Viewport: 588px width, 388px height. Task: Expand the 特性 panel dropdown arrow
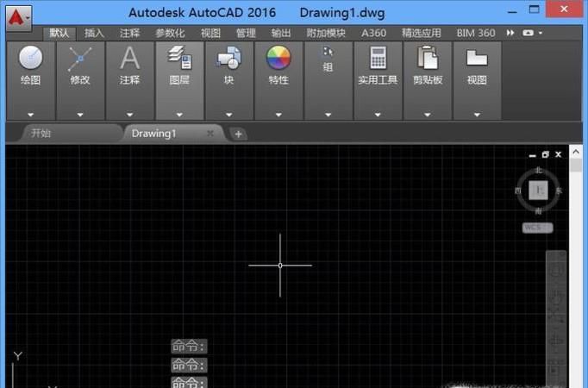point(278,115)
